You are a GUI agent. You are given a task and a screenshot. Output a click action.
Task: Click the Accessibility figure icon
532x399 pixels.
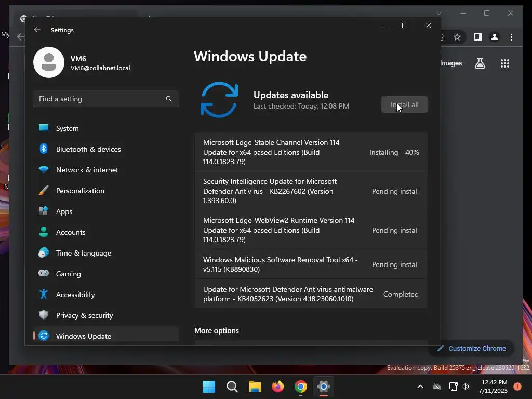[44, 294]
